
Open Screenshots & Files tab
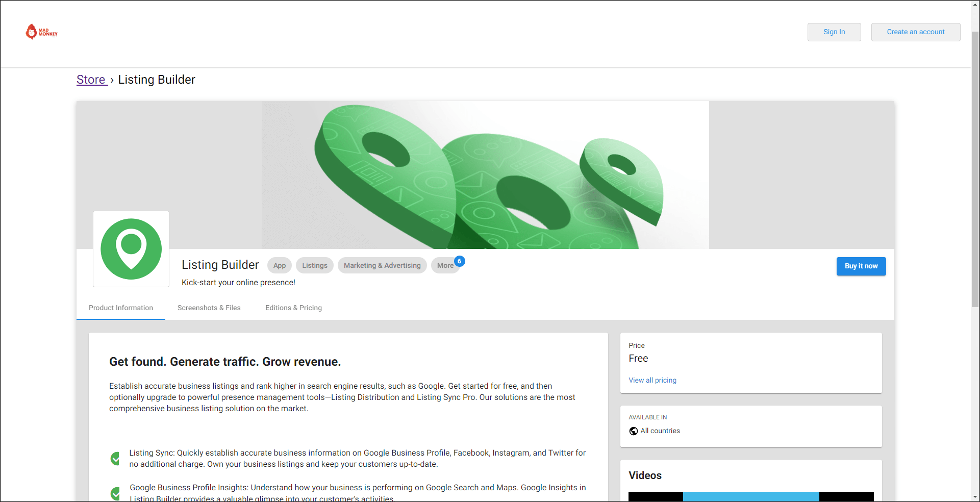click(209, 308)
